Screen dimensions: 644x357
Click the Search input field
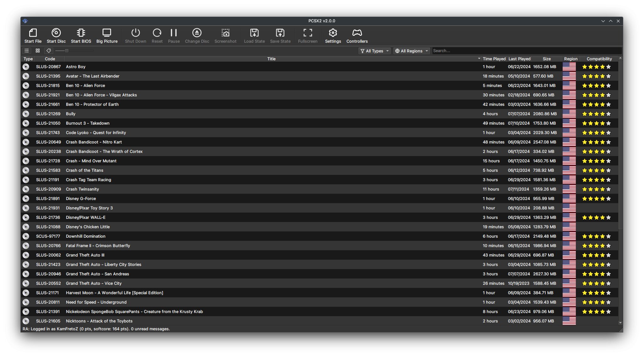coord(527,51)
